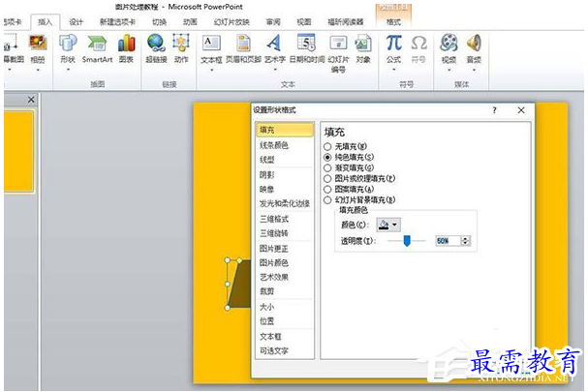The image size is (588, 392).
Task: Expand the 公式 dropdown arrow
Action: [x=393, y=70]
